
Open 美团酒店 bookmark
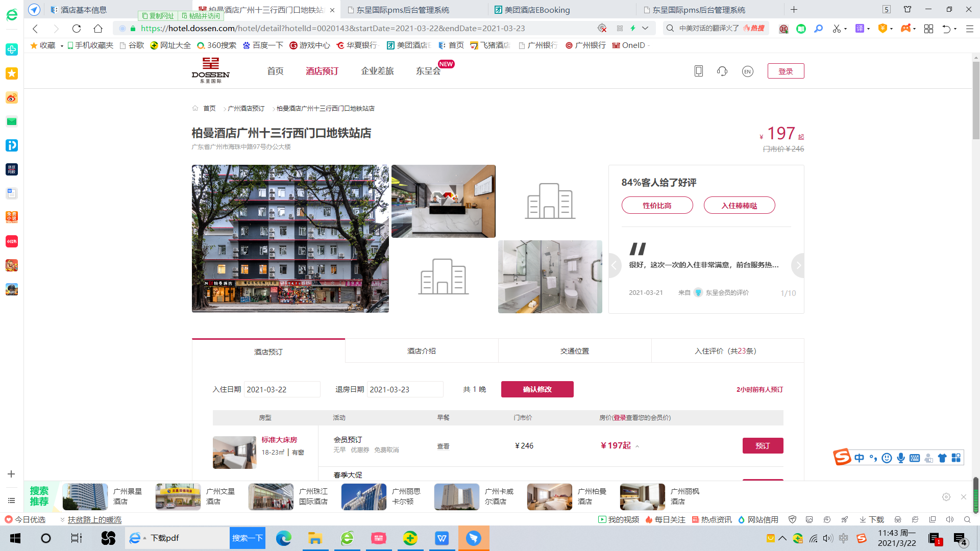409,45
